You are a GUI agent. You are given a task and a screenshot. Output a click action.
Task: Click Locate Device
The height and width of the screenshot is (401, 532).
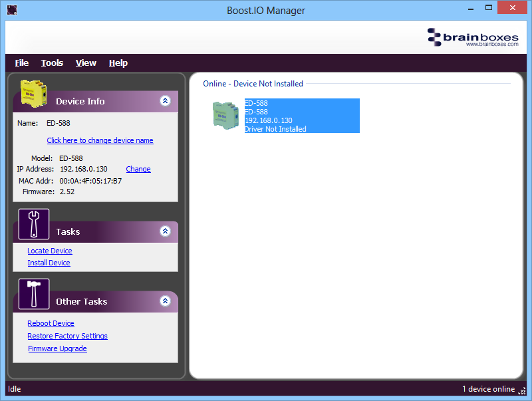pyautogui.click(x=49, y=251)
